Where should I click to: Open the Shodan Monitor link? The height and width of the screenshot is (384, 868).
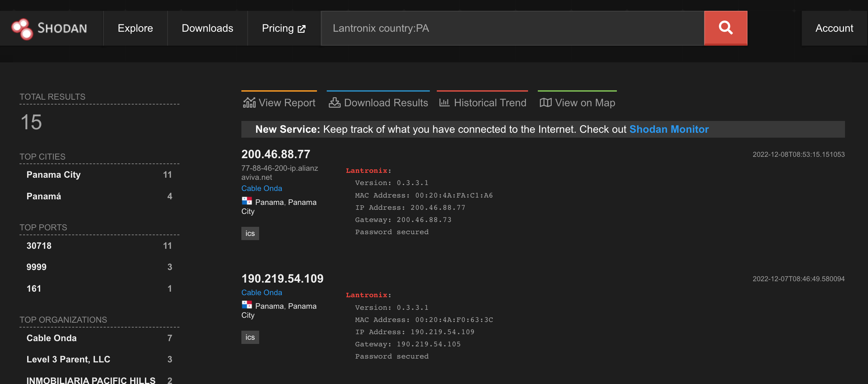click(669, 129)
